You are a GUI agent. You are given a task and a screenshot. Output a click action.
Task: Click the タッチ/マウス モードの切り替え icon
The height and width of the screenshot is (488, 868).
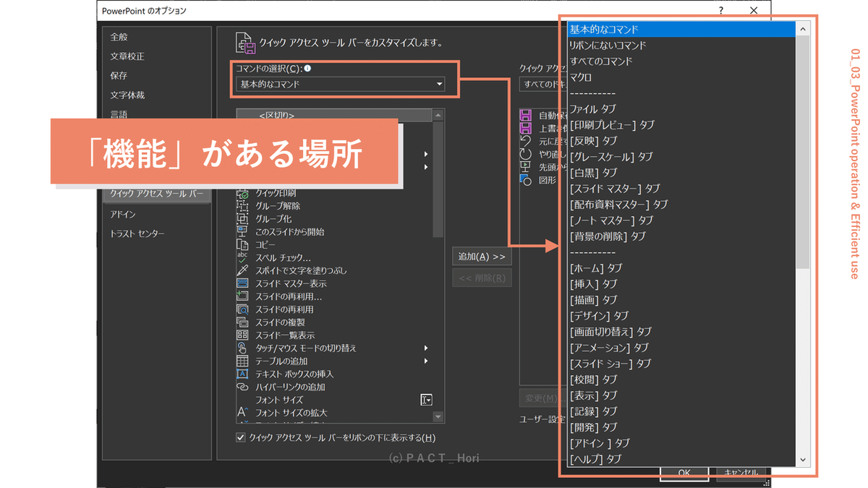point(243,348)
